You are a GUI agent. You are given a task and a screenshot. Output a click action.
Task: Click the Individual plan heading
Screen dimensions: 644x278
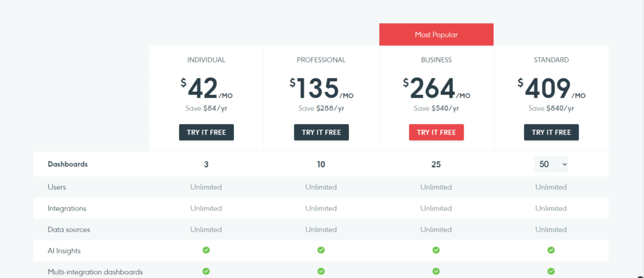point(206,60)
